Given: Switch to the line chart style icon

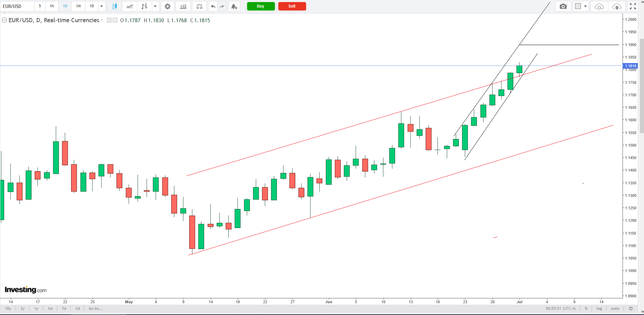Looking at the screenshot, I should 130,6.
